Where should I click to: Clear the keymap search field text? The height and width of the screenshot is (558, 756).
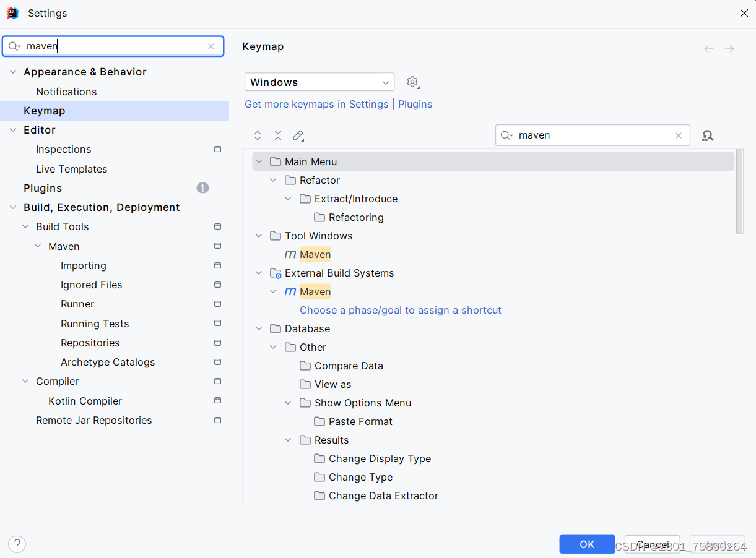tap(679, 135)
